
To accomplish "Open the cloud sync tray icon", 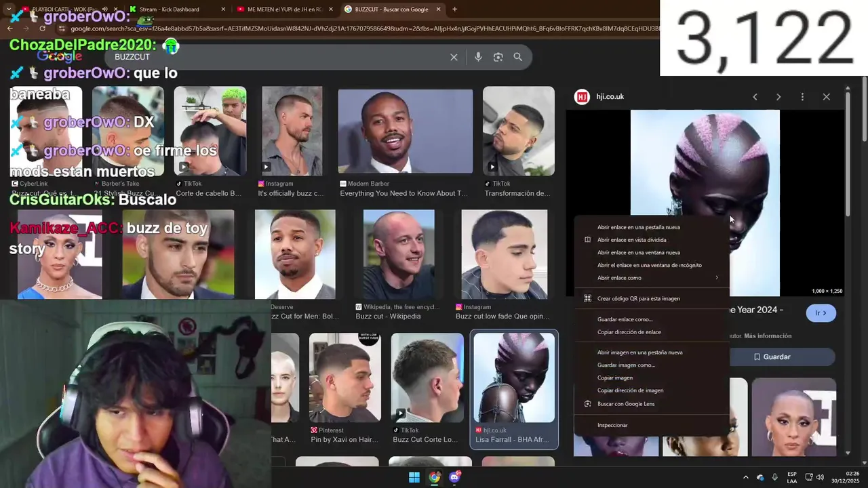I will 760,477.
